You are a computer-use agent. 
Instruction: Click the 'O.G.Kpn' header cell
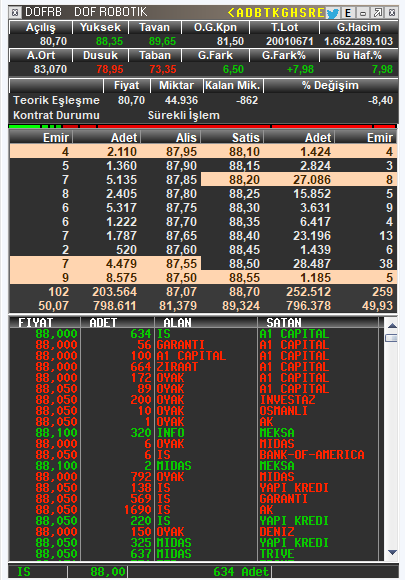pyautogui.click(x=215, y=27)
